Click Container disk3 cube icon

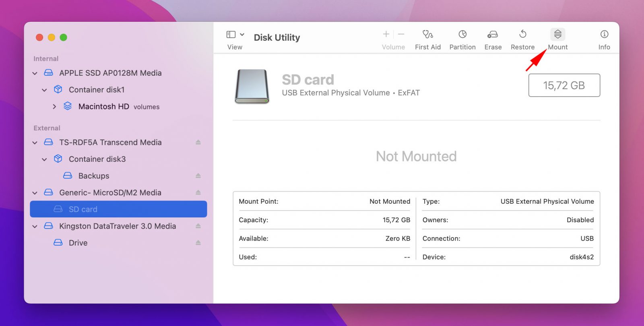coord(58,159)
